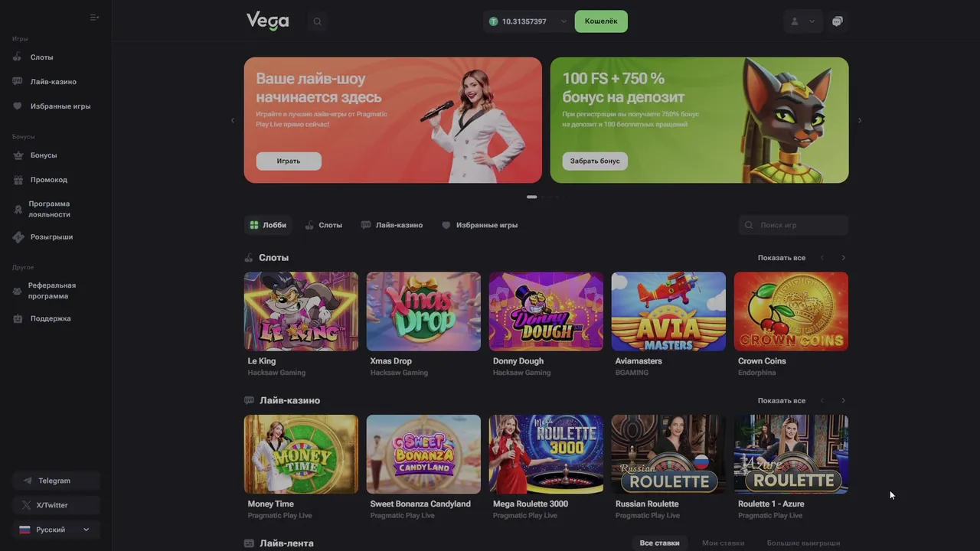Collapse the sidebar with the menu icon

(x=94, y=17)
